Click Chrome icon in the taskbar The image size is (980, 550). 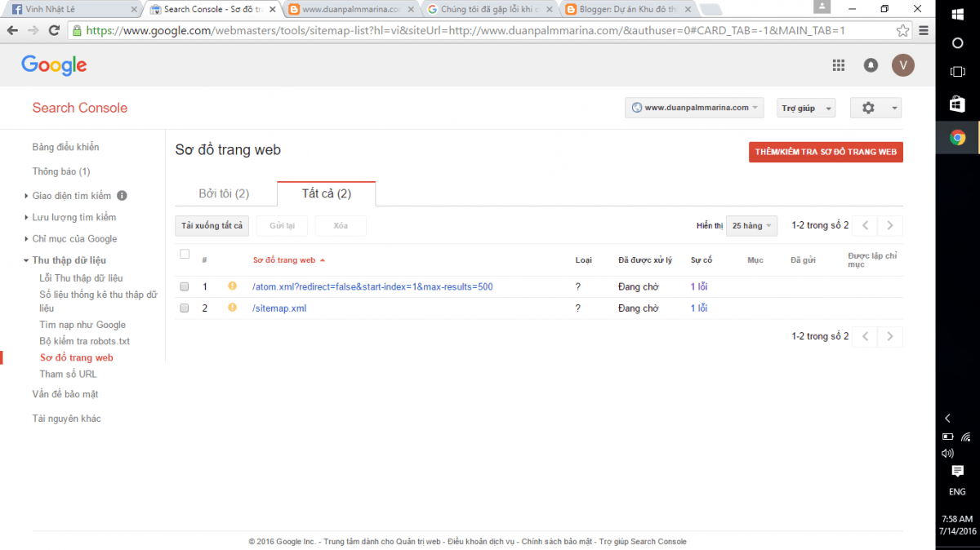[958, 137]
